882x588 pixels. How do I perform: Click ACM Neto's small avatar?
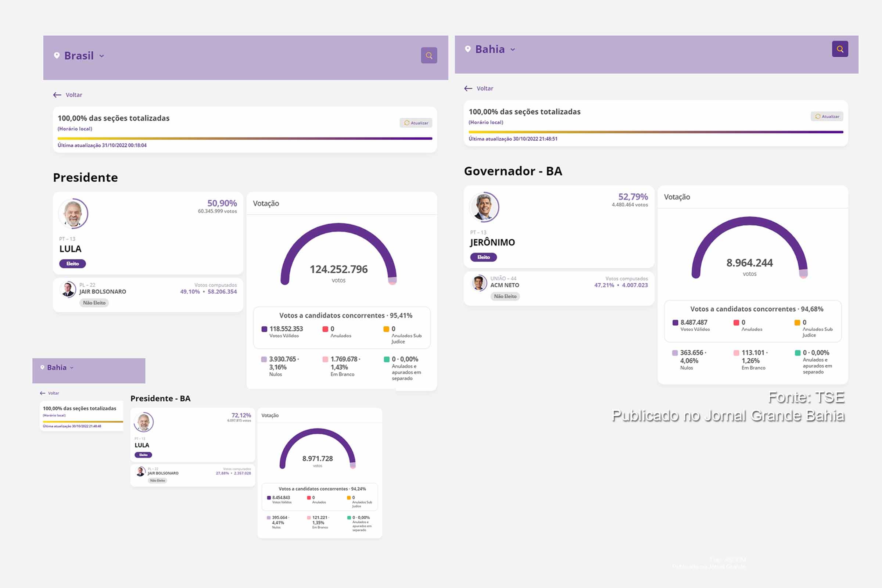tap(478, 283)
